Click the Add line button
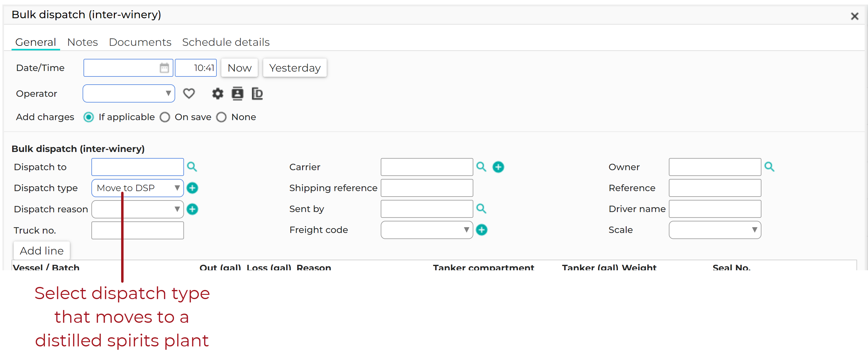This screenshot has height=364, width=868. [x=42, y=251]
